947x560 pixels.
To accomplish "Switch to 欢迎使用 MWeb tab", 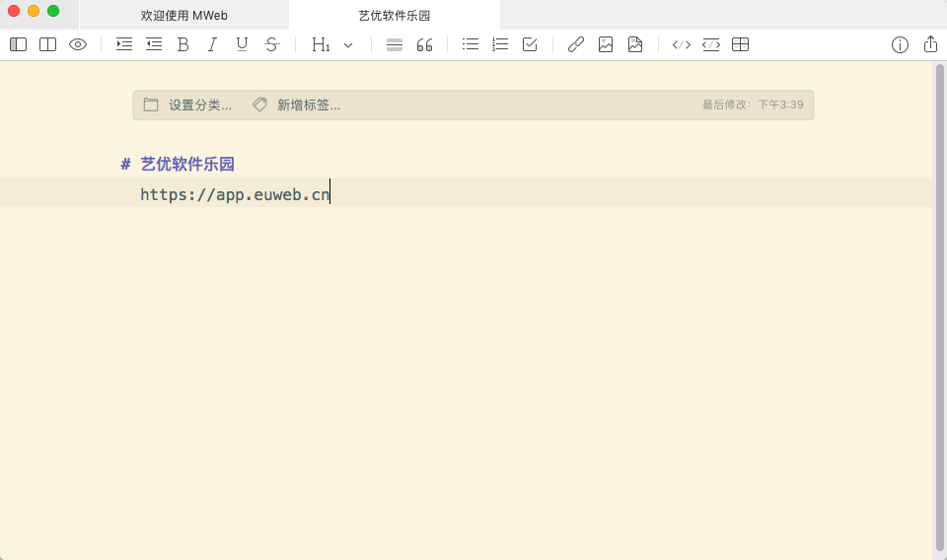I will pos(184,16).
